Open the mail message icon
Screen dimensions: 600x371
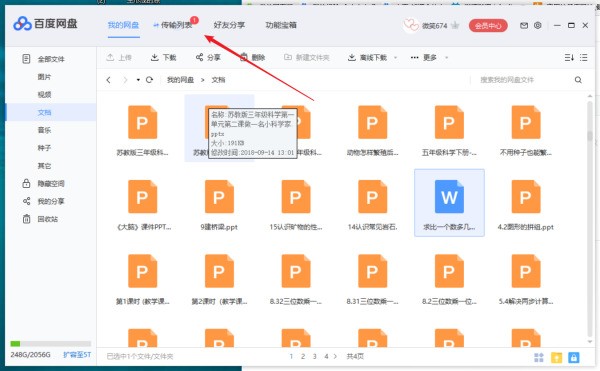click(x=524, y=26)
